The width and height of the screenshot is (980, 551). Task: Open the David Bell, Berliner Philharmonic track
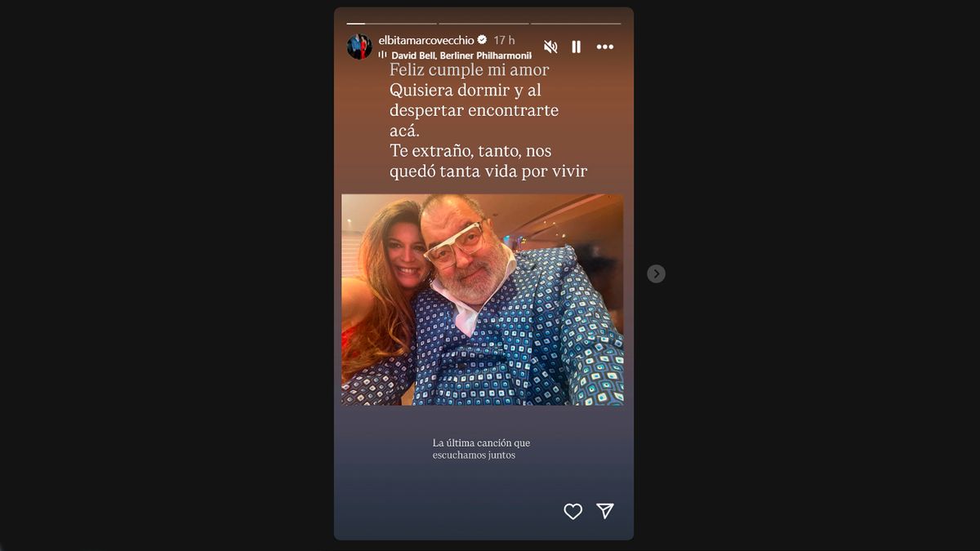pos(461,56)
